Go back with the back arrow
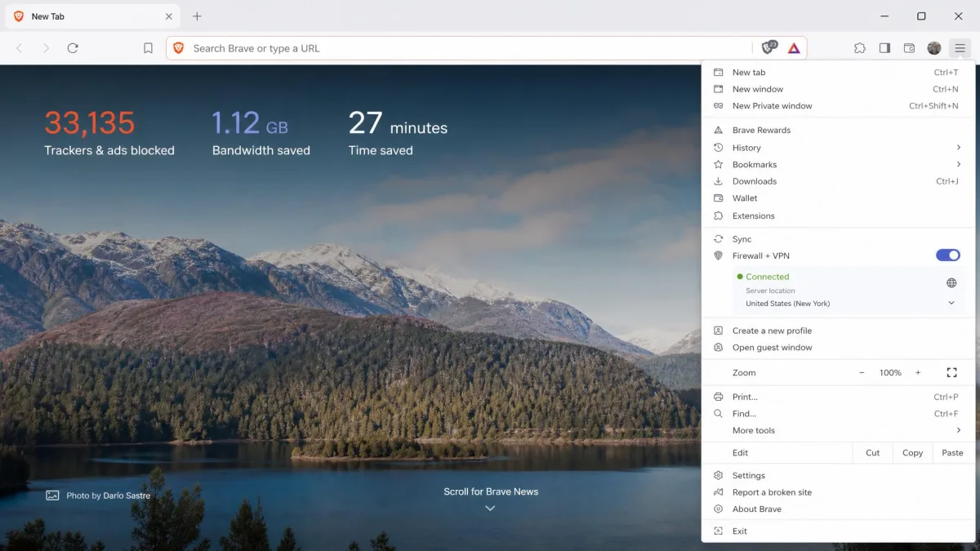The image size is (980, 551). click(20, 48)
